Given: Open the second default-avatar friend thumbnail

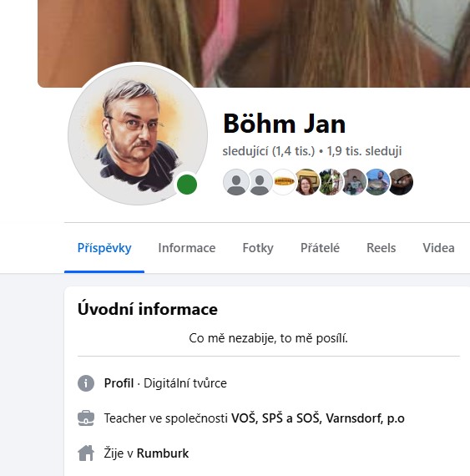Looking at the screenshot, I should point(260,182).
